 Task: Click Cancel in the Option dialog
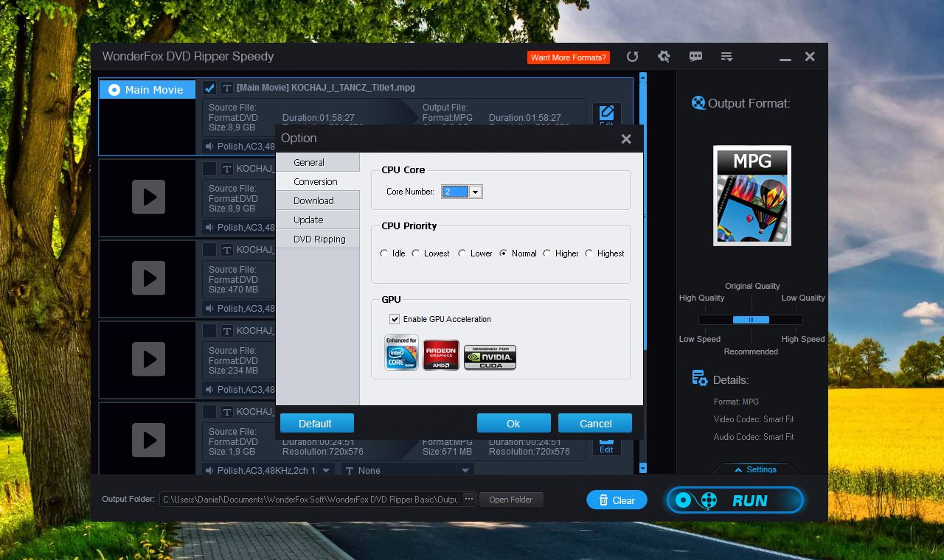[x=594, y=423]
